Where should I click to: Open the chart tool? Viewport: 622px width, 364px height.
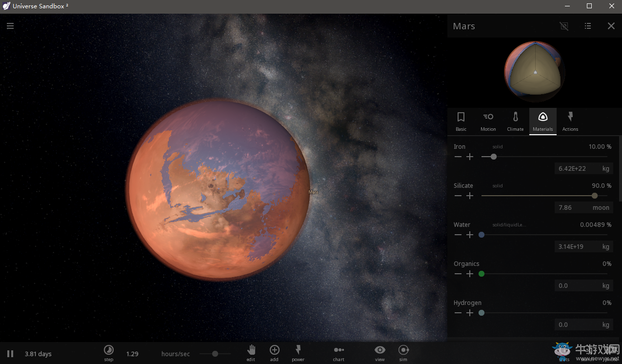339,350
